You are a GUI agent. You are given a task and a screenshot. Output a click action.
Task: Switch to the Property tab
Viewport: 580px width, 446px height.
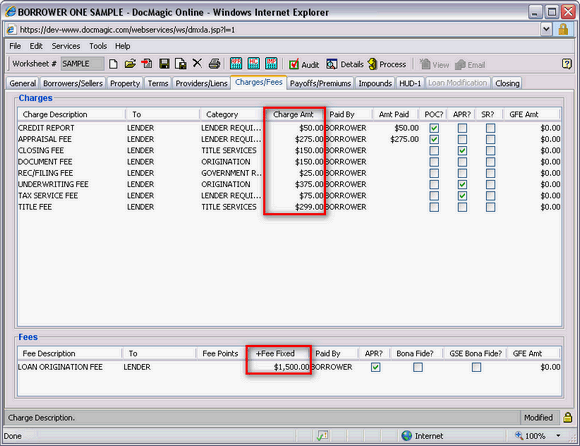click(125, 83)
